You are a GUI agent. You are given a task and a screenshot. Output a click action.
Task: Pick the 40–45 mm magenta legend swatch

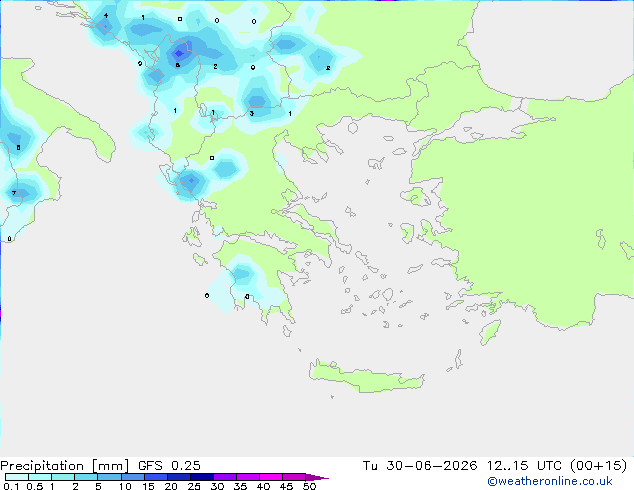(271, 477)
